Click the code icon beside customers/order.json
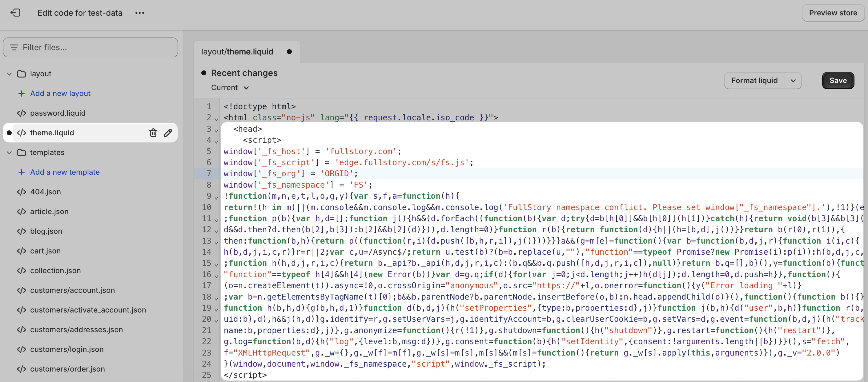868x382 pixels. pyautogui.click(x=22, y=369)
